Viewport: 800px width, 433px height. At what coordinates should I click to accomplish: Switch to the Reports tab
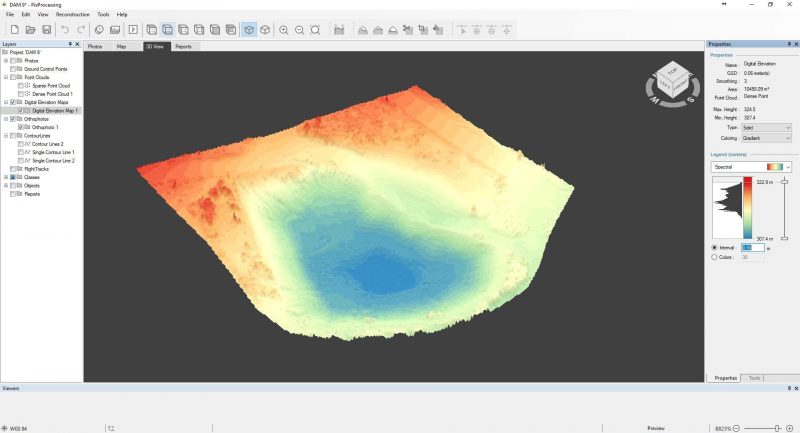click(184, 46)
